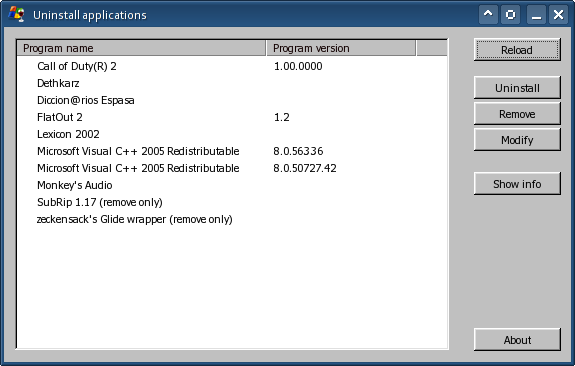Click the Show info button
The width and height of the screenshot is (575, 366).
tap(517, 184)
